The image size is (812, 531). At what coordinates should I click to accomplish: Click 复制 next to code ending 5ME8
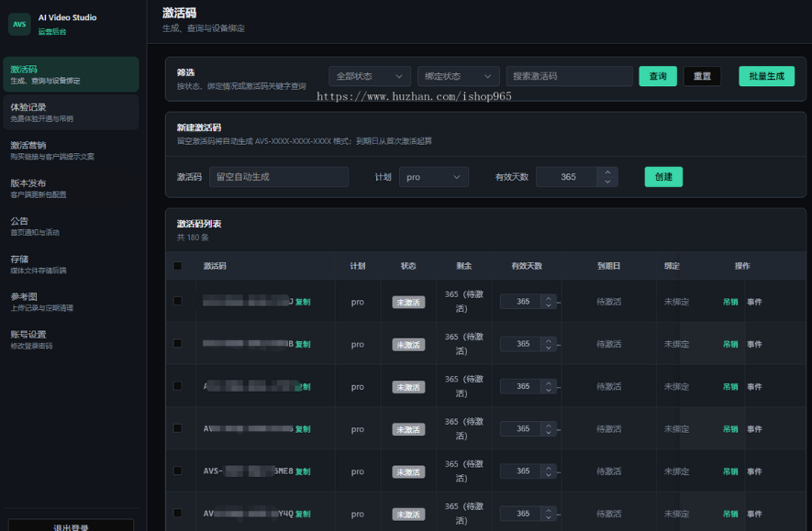(303, 472)
